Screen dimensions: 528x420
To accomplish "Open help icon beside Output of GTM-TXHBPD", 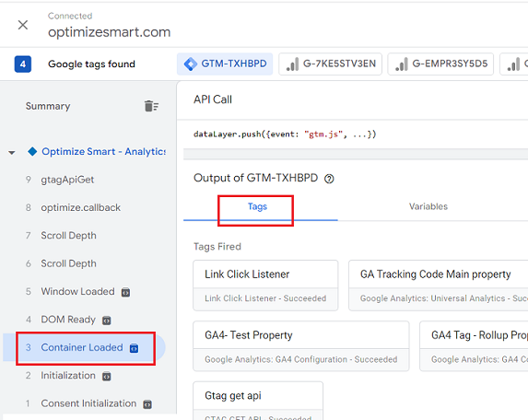I will tap(329, 179).
